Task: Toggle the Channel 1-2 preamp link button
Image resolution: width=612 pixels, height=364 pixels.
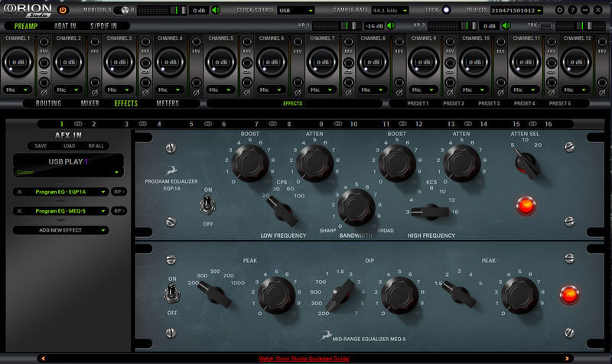Action: click(44, 63)
